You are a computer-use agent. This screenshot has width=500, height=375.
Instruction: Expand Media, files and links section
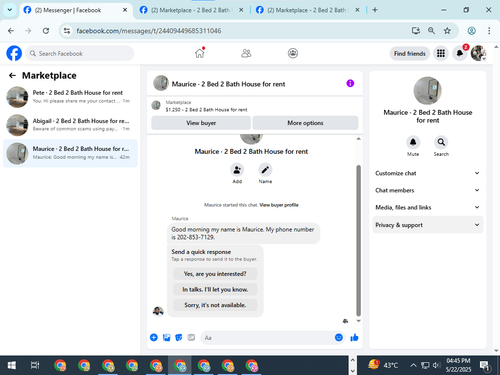pos(428,207)
